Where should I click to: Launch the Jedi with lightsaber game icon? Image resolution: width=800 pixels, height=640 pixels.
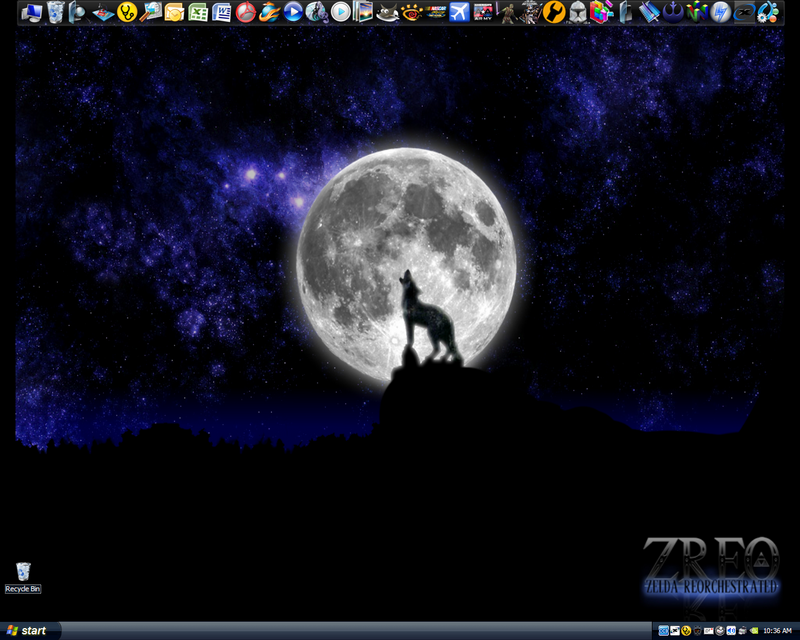(x=507, y=12)
